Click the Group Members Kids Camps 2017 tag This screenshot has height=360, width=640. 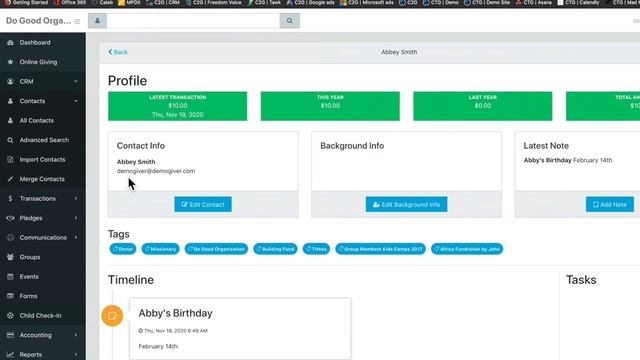pyautogui.click(x=380, y=249)
